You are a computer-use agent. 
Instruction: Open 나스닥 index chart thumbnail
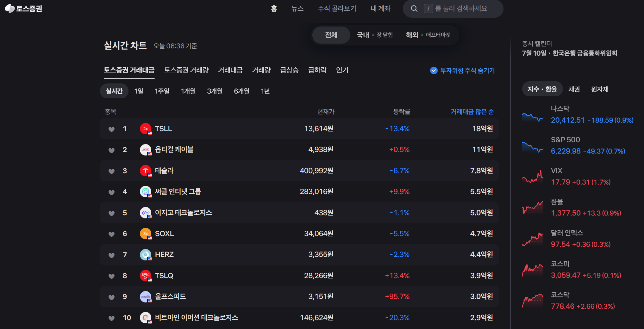click(533, 115)
